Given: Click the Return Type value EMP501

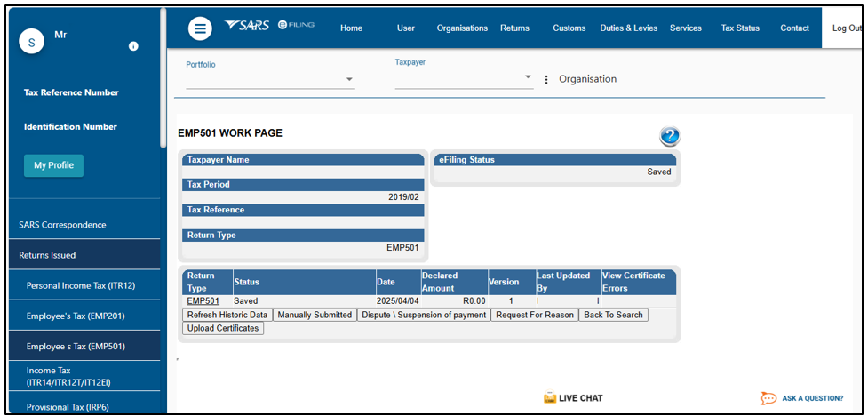Looking at the screenshot, I should point(402,248).
